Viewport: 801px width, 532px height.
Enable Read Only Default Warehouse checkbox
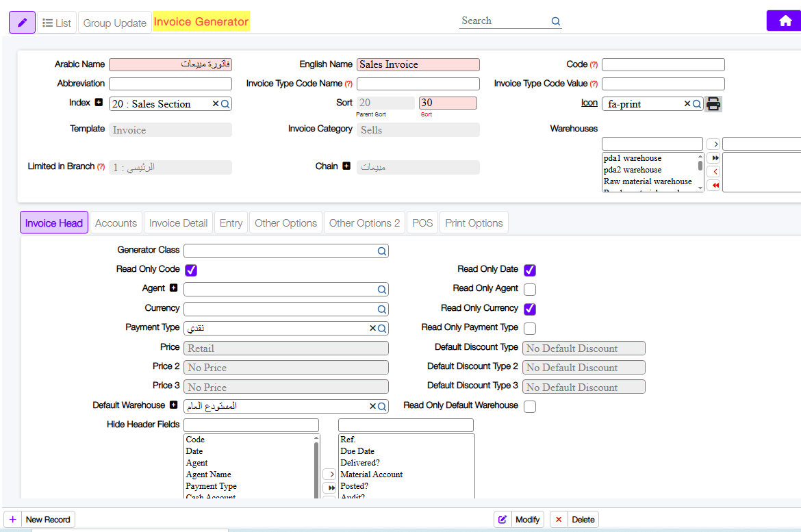[x=530, y=406]
